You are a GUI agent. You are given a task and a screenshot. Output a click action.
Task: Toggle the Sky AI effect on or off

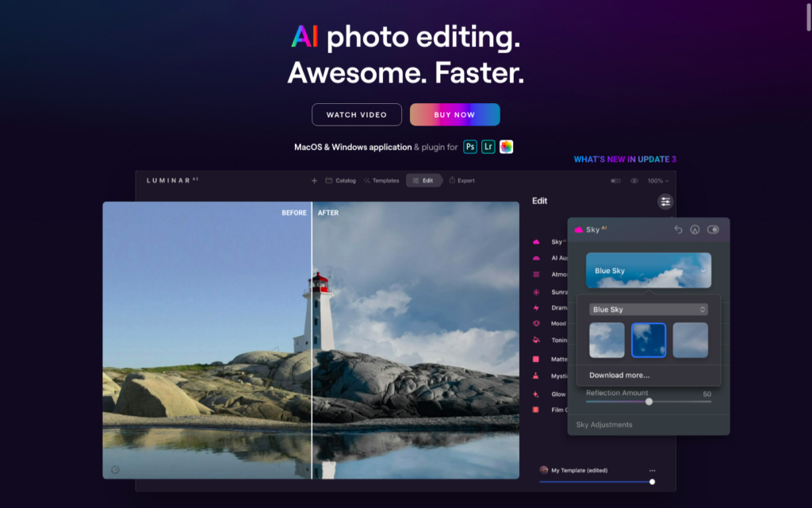[713, 230]
